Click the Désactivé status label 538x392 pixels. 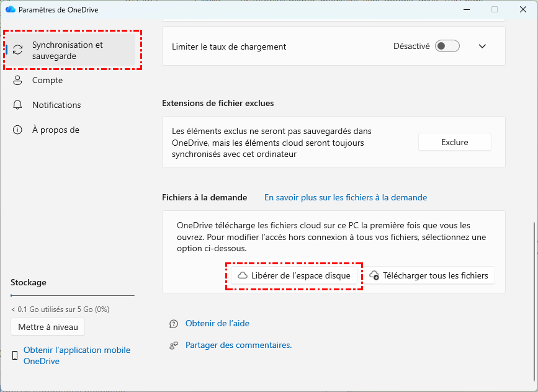(411, 46)
